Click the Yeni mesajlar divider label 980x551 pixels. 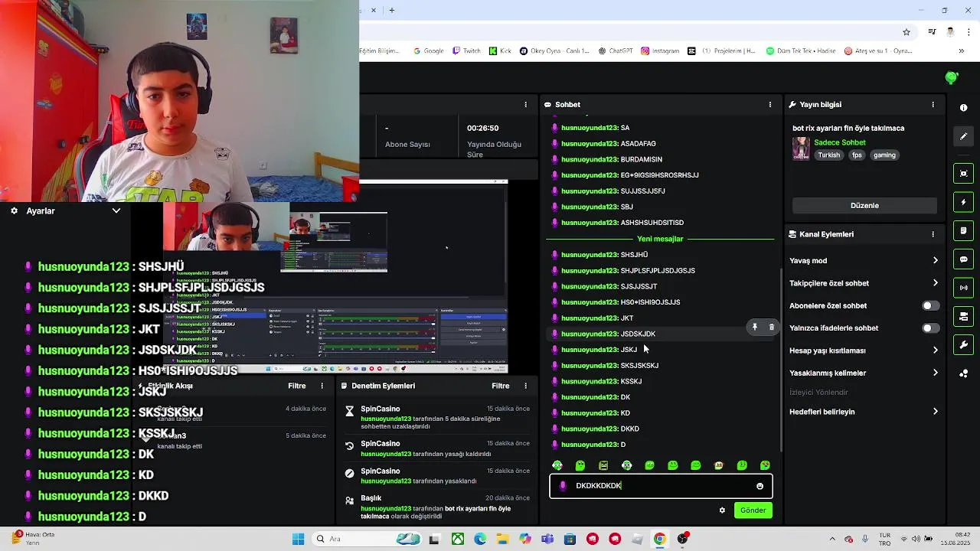(660, 239)
